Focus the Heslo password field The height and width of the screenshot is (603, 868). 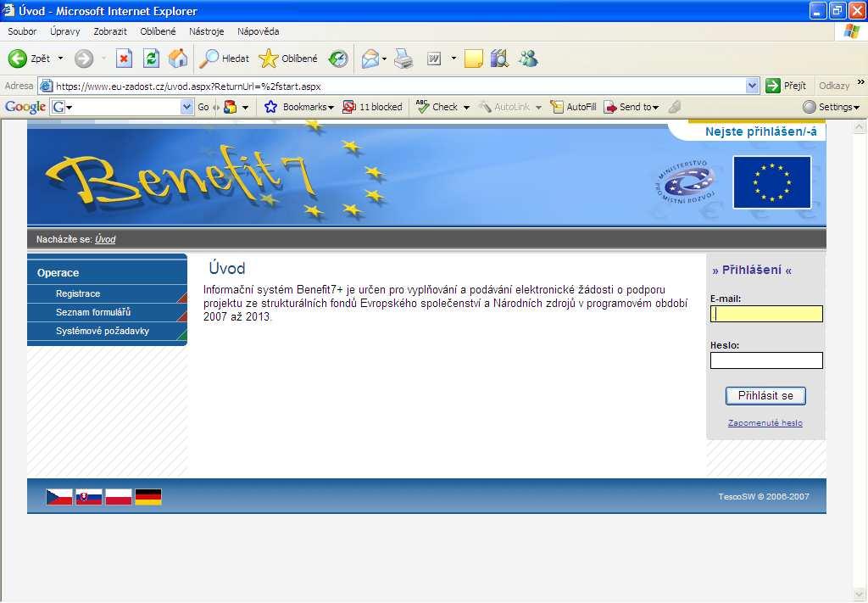coord(766,360)
